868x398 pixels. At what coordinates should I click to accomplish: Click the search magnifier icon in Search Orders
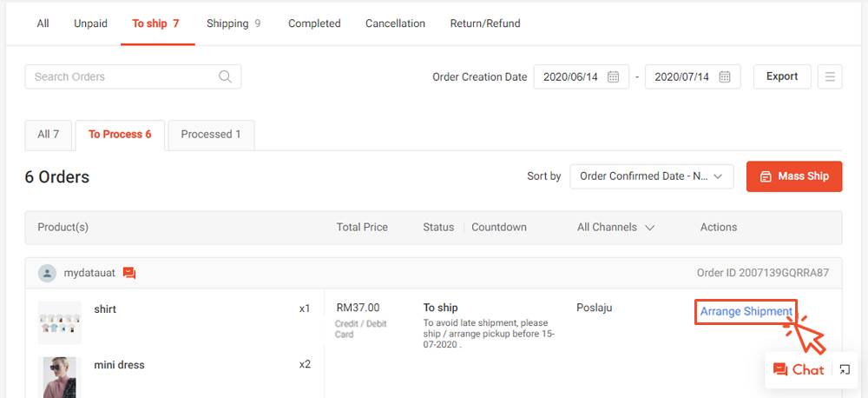coord(225,76)
